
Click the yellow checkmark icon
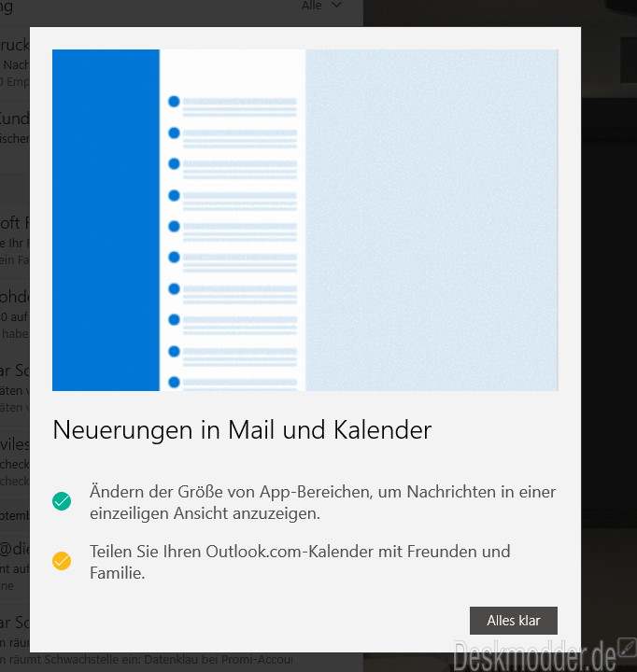62,561
